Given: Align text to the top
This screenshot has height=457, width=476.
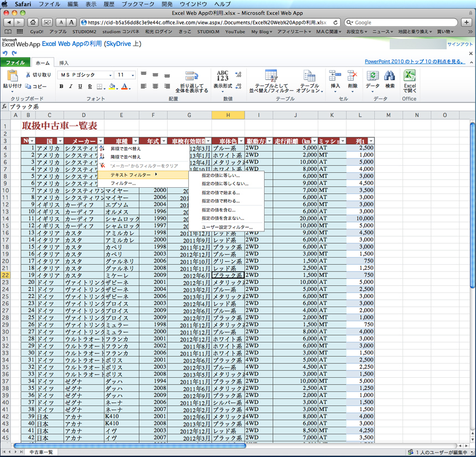Looking at the screenshot, I should point(143,74).
